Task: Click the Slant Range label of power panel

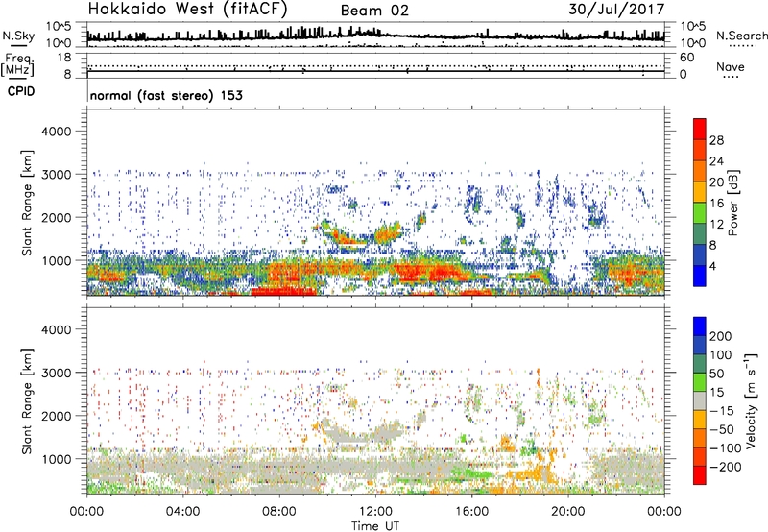Action: [x=27, y=203]
